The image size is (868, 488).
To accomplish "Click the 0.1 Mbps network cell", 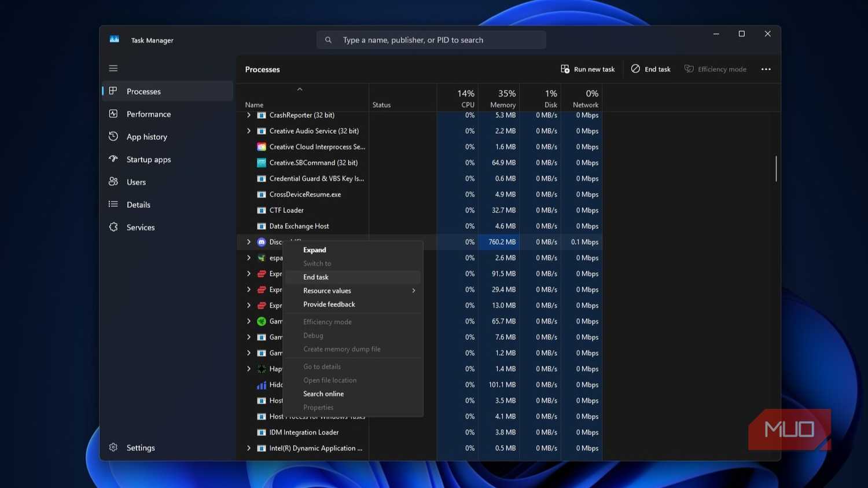I will coord(582,242).
